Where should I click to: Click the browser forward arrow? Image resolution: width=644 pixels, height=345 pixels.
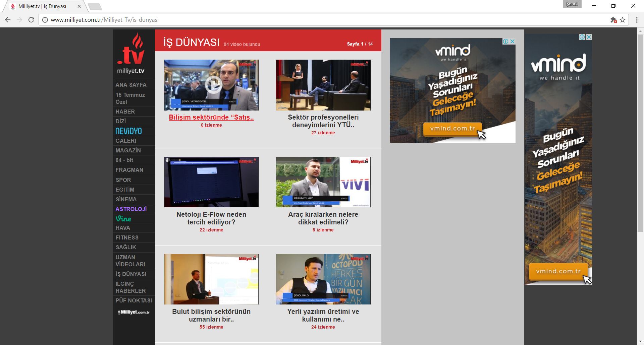(x=19, y=20)
